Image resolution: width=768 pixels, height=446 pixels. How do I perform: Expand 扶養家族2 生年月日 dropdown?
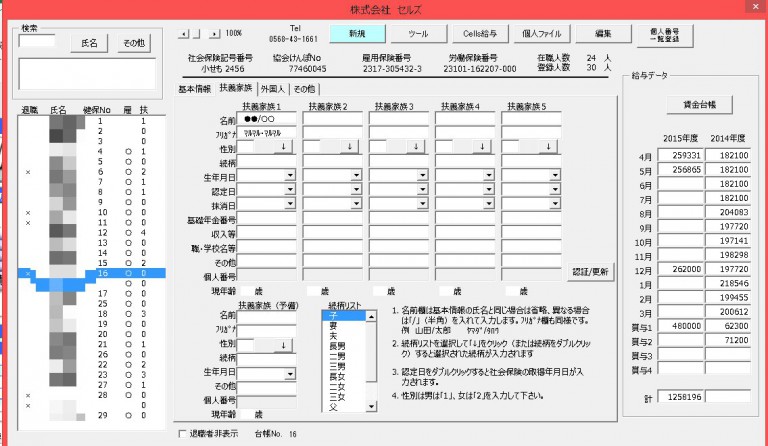(356, 175)
